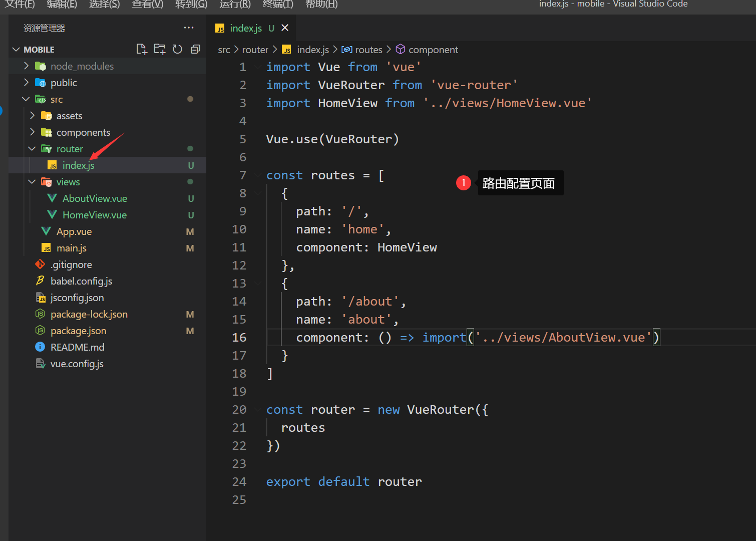
Task: Collapse all folders in explorer
Action: pyautogui.click(x=195, y=49)
